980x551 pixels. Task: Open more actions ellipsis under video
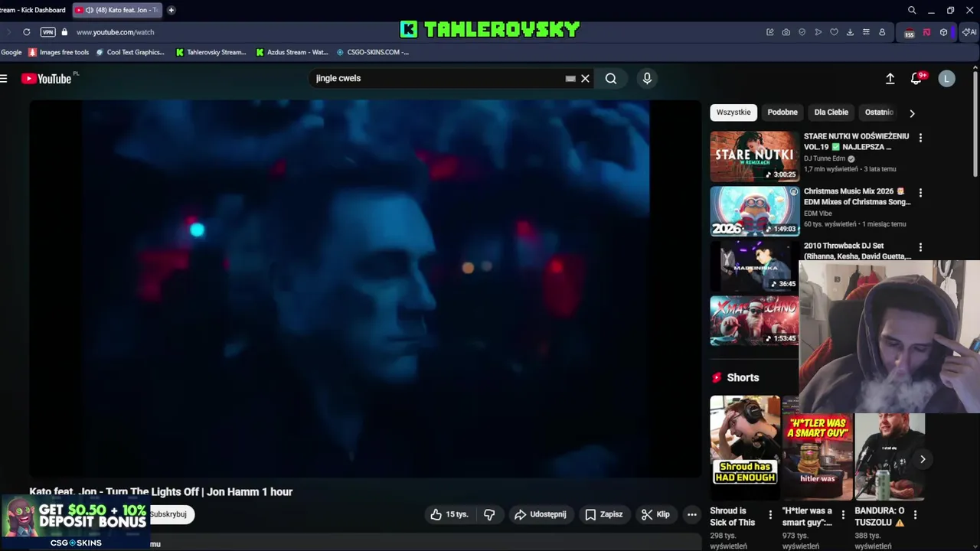tap(692, 514)
